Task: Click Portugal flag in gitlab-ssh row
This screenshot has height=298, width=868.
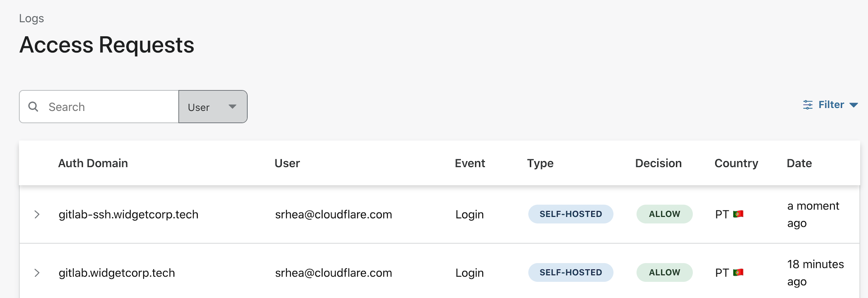Action: (x=738, y=214)
